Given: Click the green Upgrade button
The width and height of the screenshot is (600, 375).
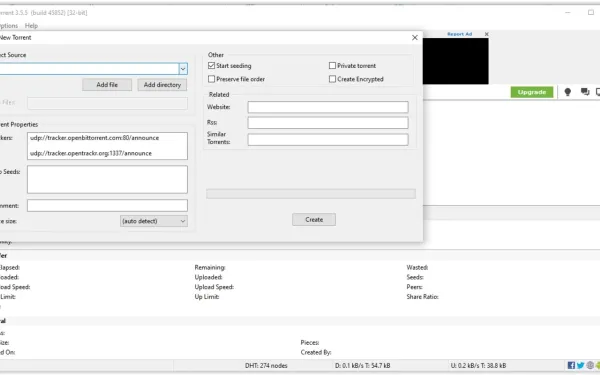Looking at the screenshot, I should pyautogui.click(x=532, y=92).
